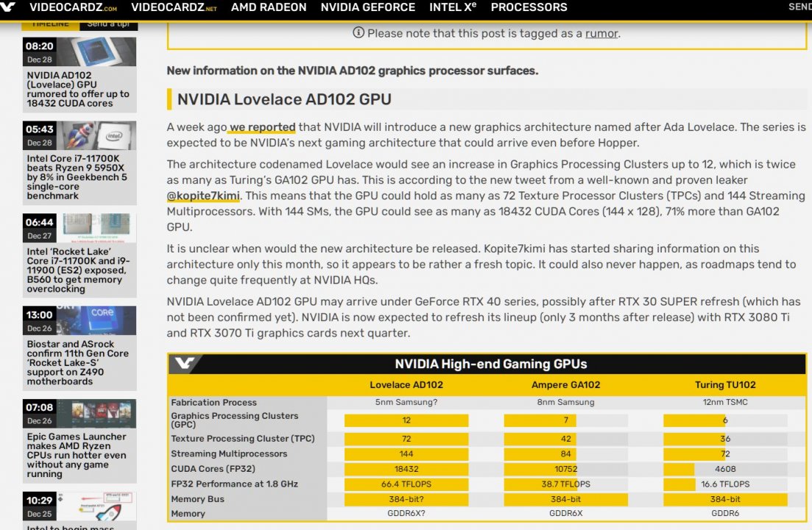This screenshot has height=530, width=812.
Task: Click the VideoCardz bird logo icon
Action: 10,7
